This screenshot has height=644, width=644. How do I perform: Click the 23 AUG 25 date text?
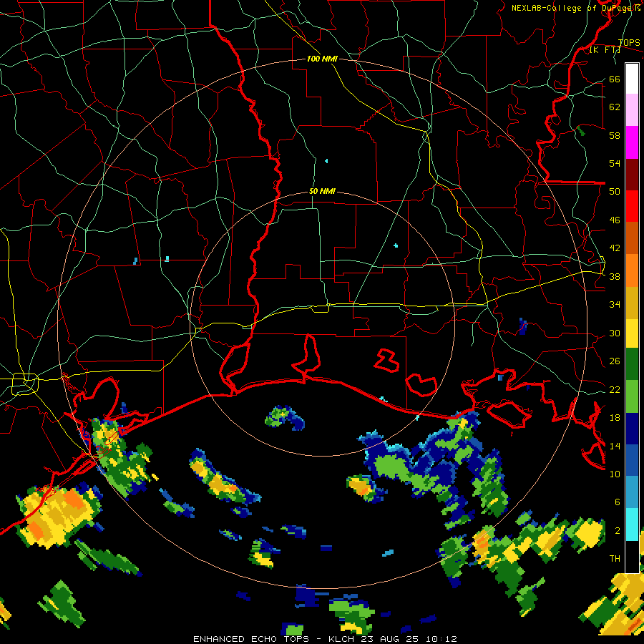(x=391, y=639)
